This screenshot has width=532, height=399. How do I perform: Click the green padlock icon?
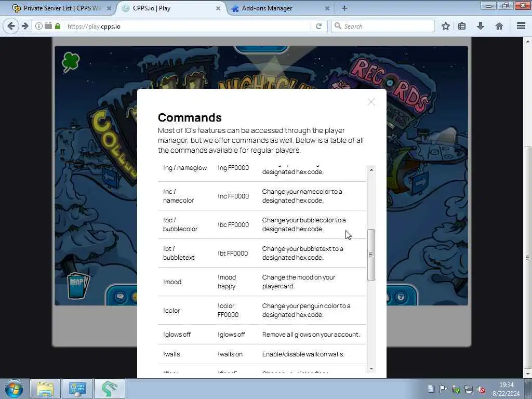58,26
